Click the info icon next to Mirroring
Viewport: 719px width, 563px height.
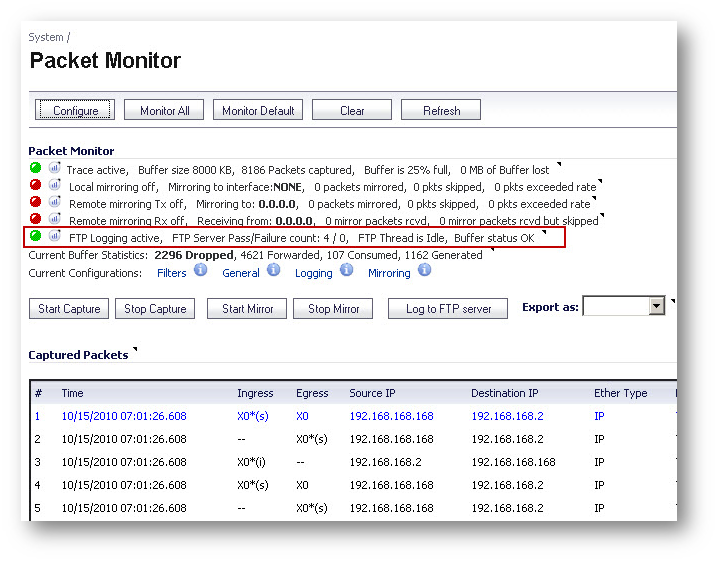425,271
